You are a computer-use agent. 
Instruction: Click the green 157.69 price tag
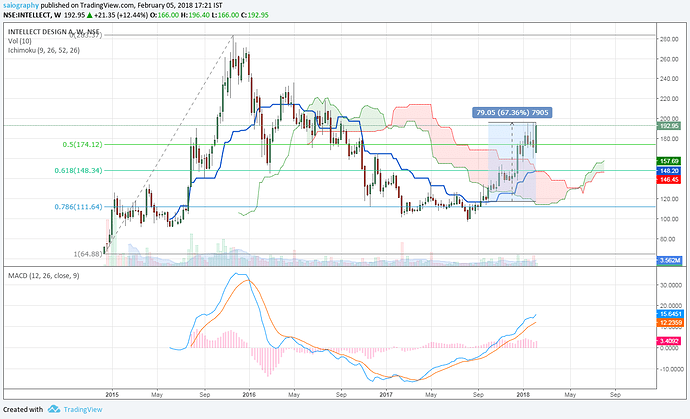coord(669,161)
